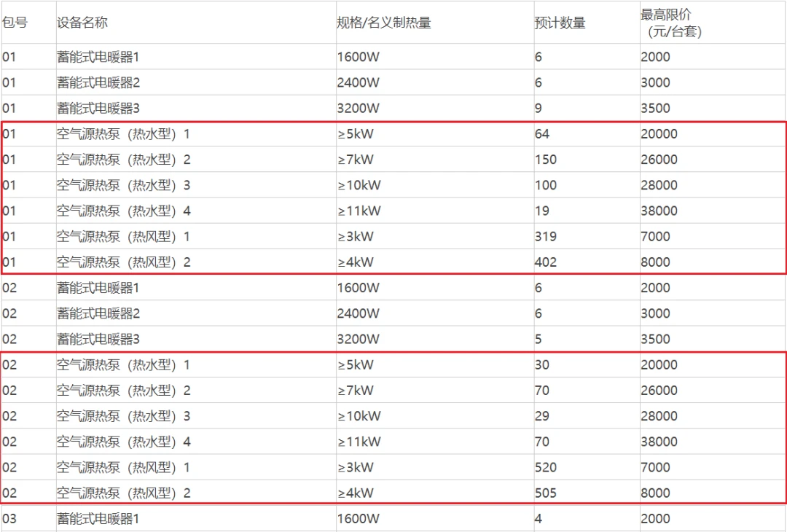Select the quantity cell showing 30
This screenshot has width=787, height=532.
[x=542, y=365]
